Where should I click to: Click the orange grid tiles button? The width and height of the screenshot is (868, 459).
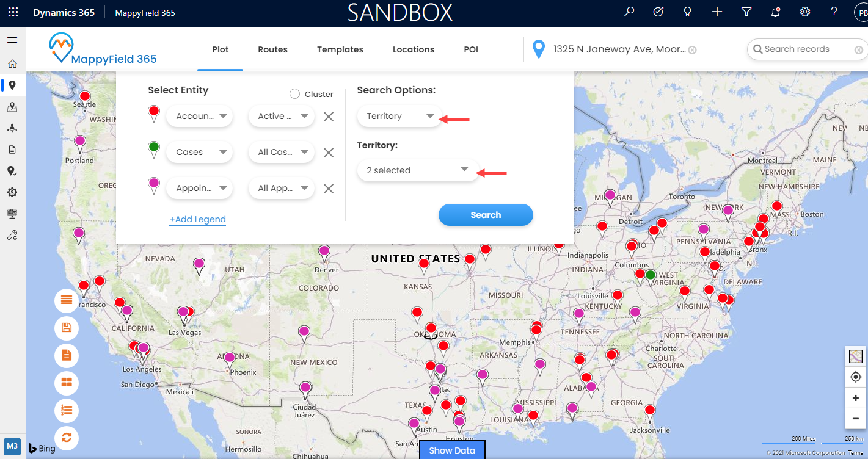coord(67,383)
